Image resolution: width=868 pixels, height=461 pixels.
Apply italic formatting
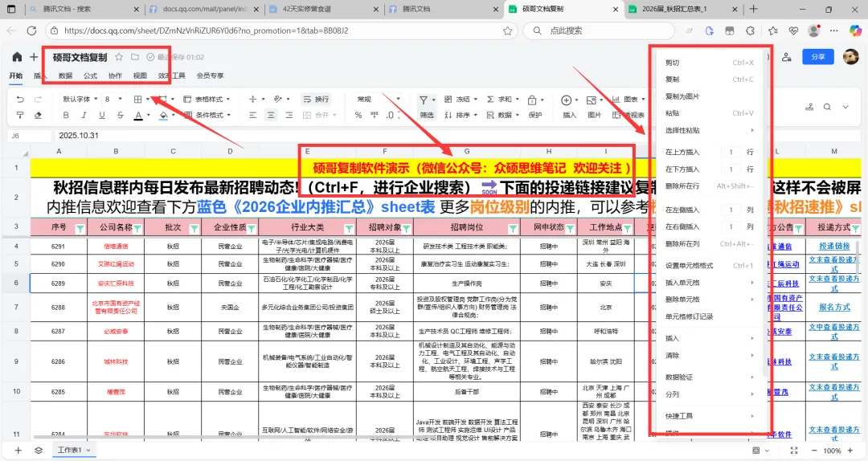(84, 115)
